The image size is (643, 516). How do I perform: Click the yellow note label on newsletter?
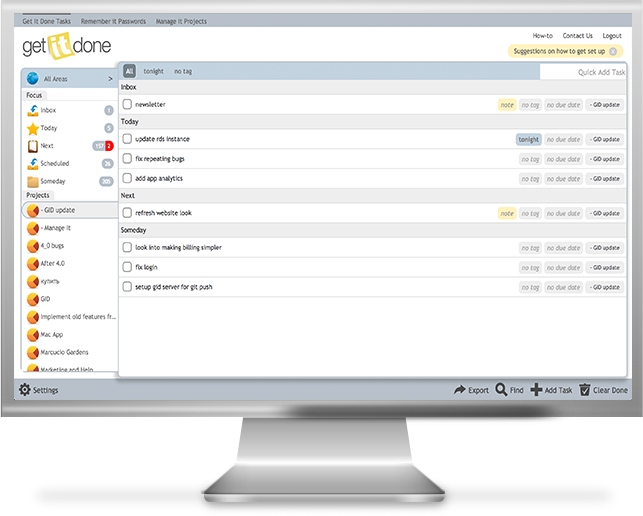pyautogui.click(x=507, y=104)
